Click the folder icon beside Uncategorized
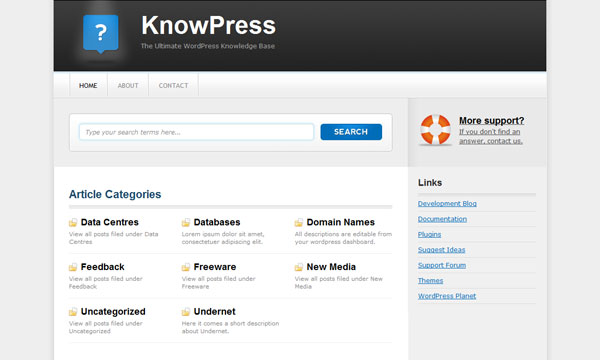The image size is (600, 360). point(73,312)
